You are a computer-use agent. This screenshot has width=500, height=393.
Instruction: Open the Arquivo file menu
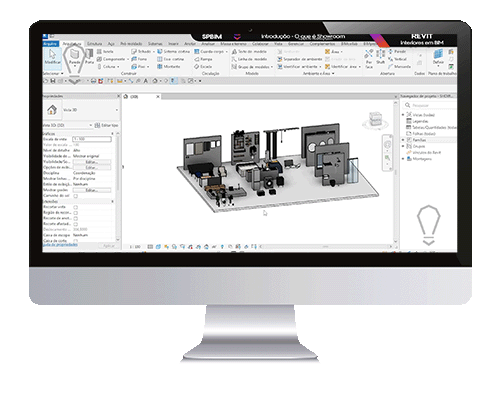coord(50,44)
